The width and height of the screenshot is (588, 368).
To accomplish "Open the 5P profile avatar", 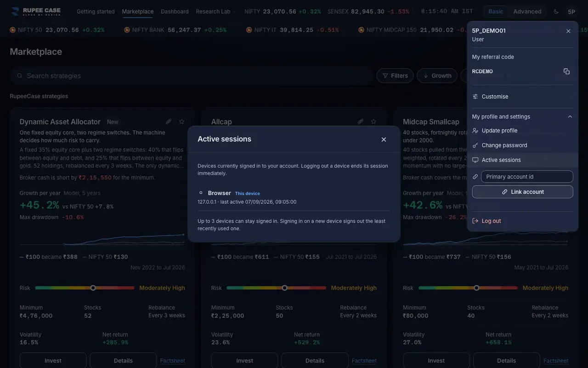I will tap(571, 11).
